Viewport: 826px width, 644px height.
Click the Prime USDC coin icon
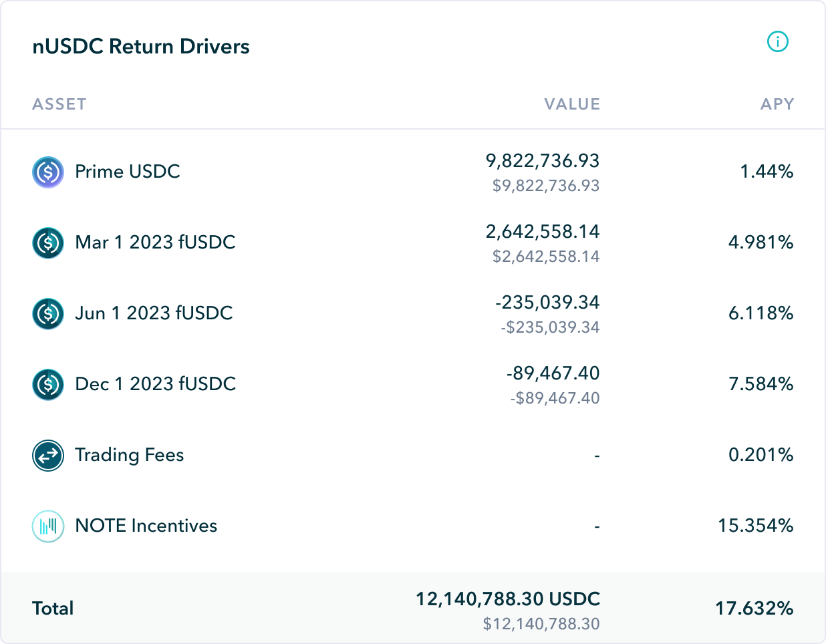click(46, 172)
